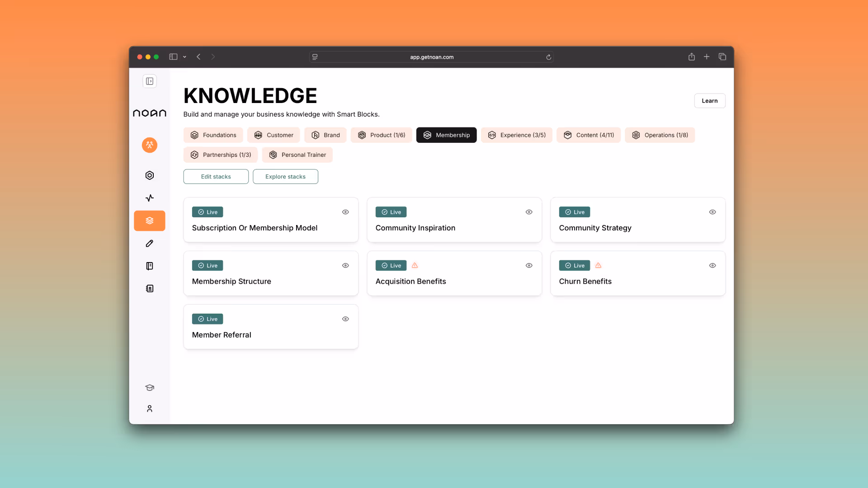Toggle eye on Churn Benefits card
This screenshot has height=488, width=868.
(712, 266)
